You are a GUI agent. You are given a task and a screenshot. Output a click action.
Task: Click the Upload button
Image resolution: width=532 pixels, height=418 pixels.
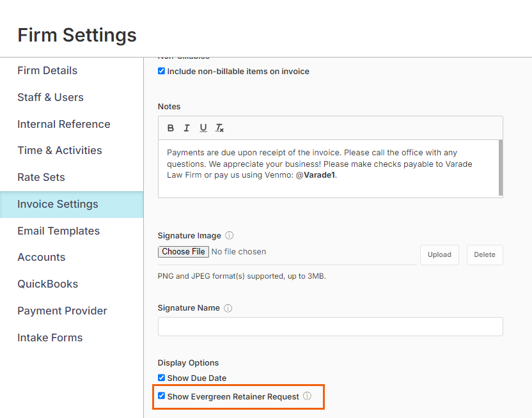pyautogui.click(x=439, y=254)
